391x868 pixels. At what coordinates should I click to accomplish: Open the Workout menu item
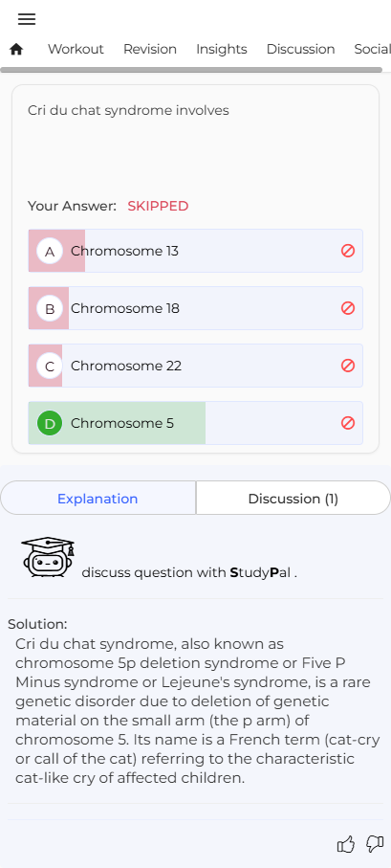76,49
